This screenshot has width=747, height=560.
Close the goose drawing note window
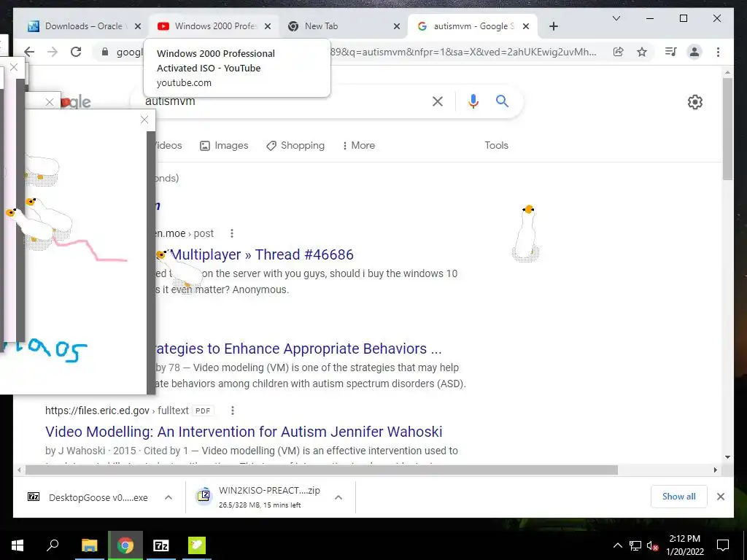tap(144, 120)
